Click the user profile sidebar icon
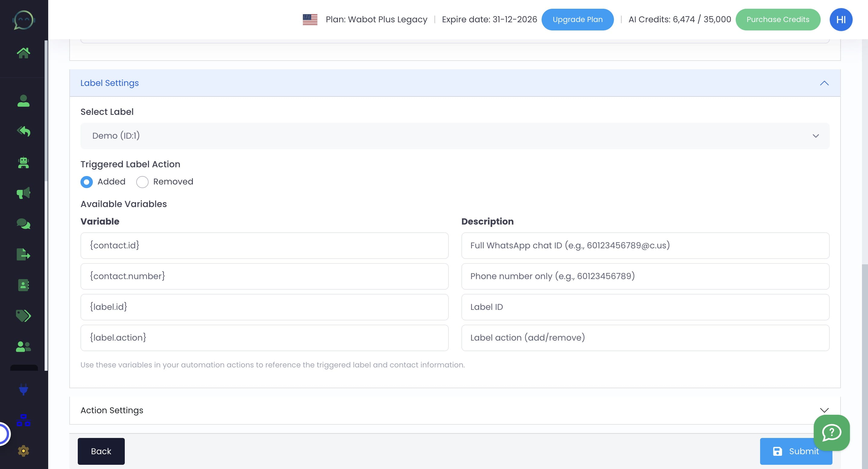The height and width of the screenshot is (469, 868). (23, 101)
